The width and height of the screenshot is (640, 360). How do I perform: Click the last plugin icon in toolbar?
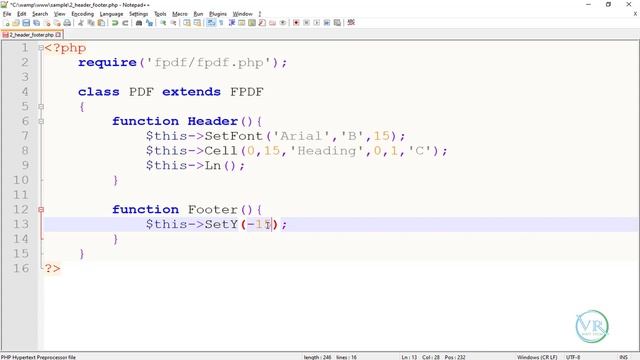pyautogui.click(x=351, y=23)
